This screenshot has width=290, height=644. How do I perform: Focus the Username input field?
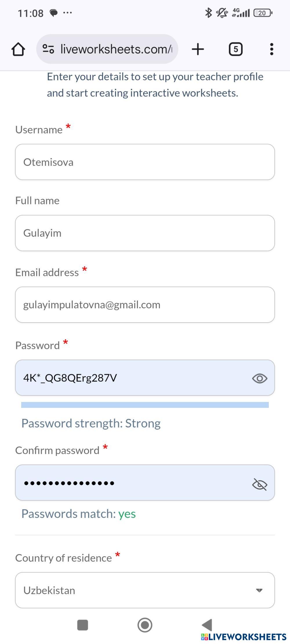click(145, 162)
